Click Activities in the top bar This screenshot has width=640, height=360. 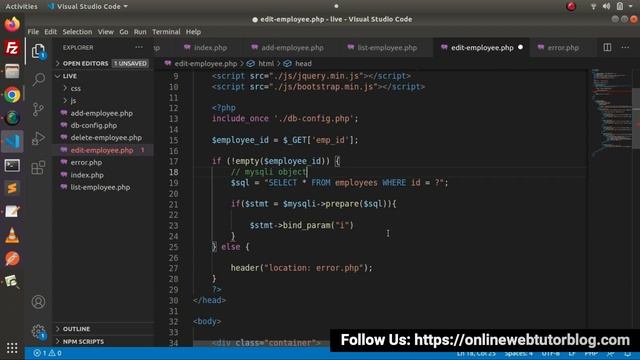(x=21, y=7)
